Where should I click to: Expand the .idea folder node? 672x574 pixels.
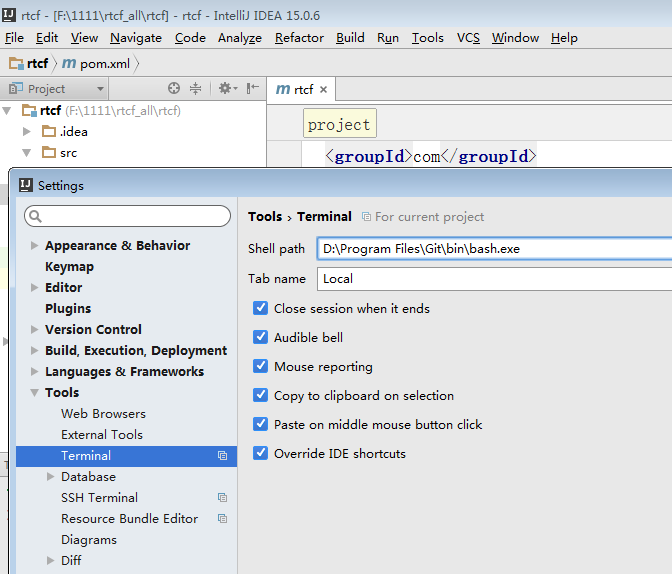point(27,131)
